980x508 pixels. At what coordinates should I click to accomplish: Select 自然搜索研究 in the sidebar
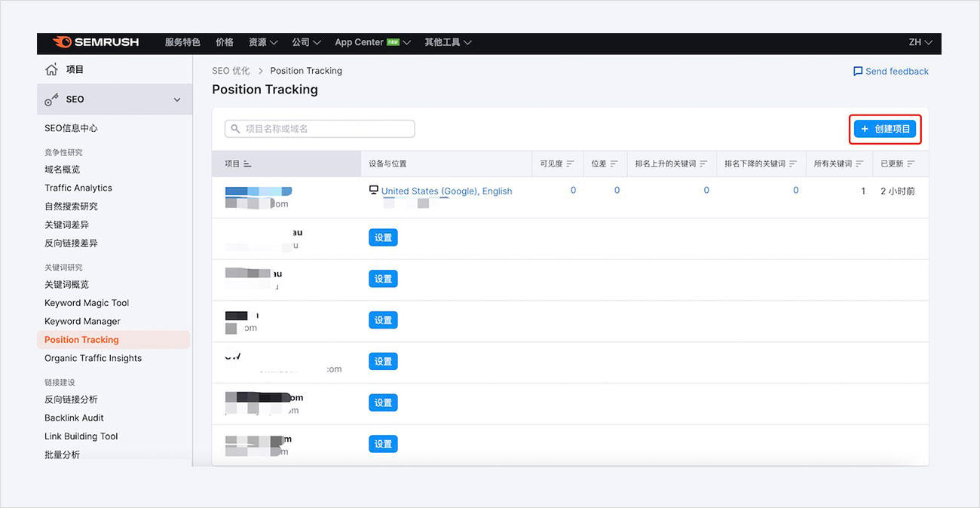pos(71,207)
